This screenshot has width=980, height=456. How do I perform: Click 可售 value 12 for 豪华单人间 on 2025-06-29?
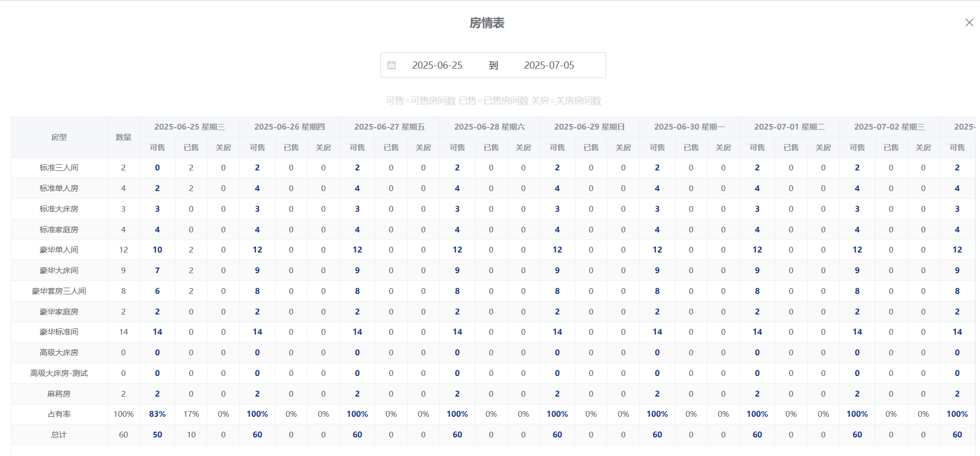click(x=557, y=250)
